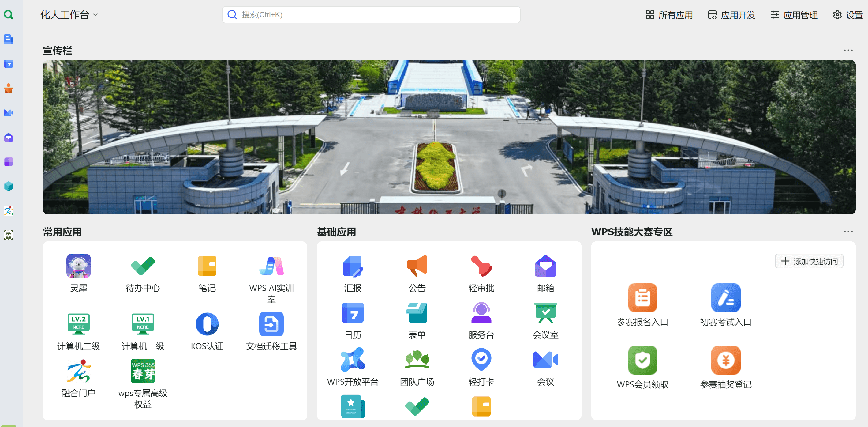Launch 文档迁移工具 app
Image resolution: width=868 pixels, height=427 pixels.
pyautogui.click(x=271, y=324)
